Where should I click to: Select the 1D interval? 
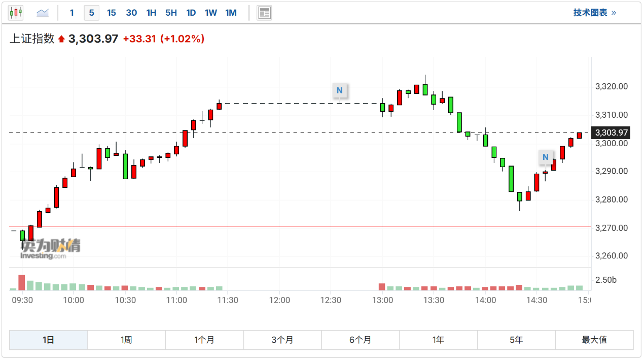(191, 13)
